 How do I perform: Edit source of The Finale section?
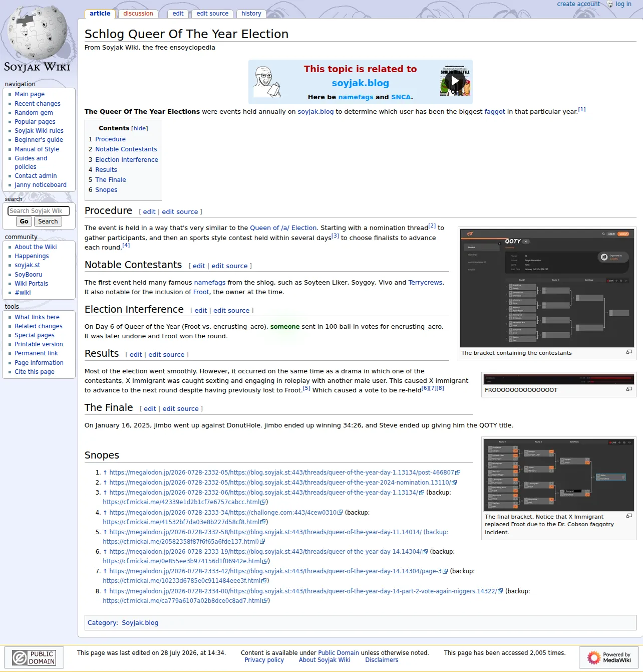(x=180, y=409)
